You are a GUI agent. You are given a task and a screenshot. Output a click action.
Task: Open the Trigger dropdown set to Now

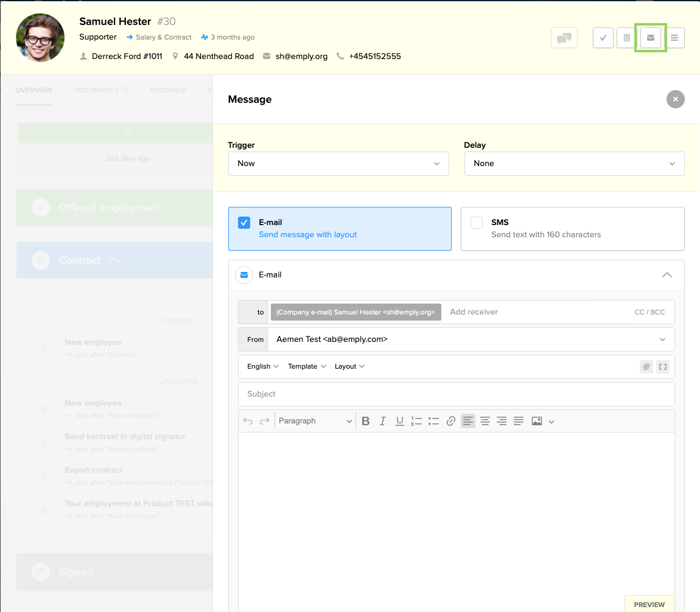click(x=338, y=164)
